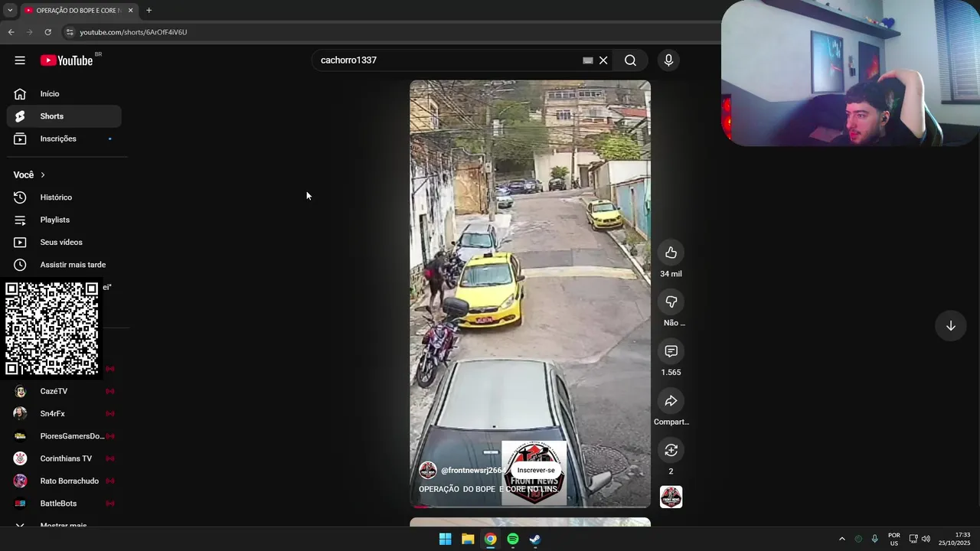Switch to Chrome in the taskbar
This screenshot has height=551, width=980.
click(x=490, y=539)
